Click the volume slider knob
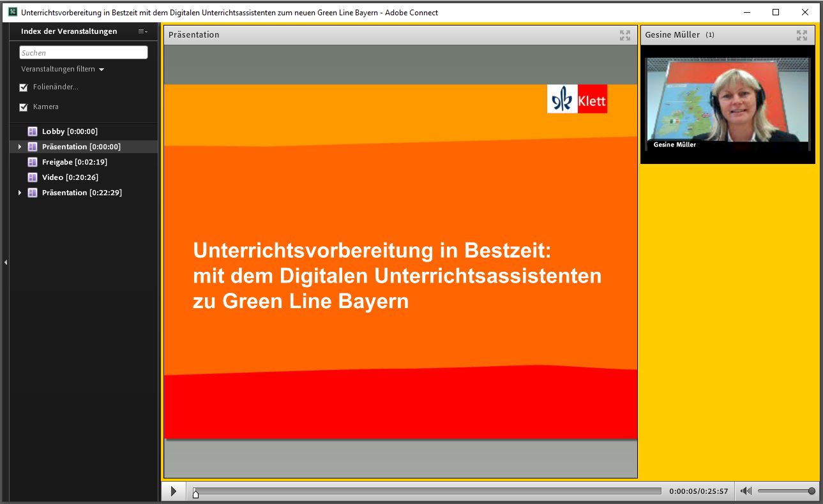 tap(812, 491)
